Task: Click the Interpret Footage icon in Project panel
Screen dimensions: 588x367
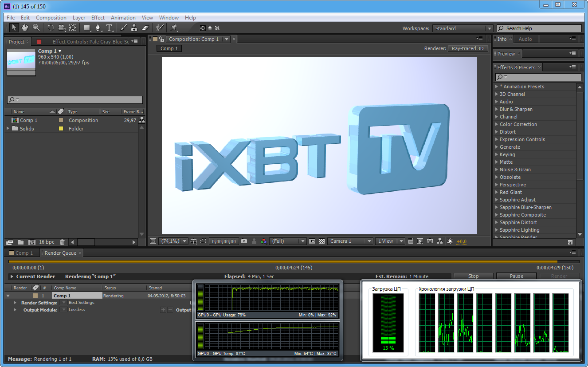Action: (x=10, y=242)
